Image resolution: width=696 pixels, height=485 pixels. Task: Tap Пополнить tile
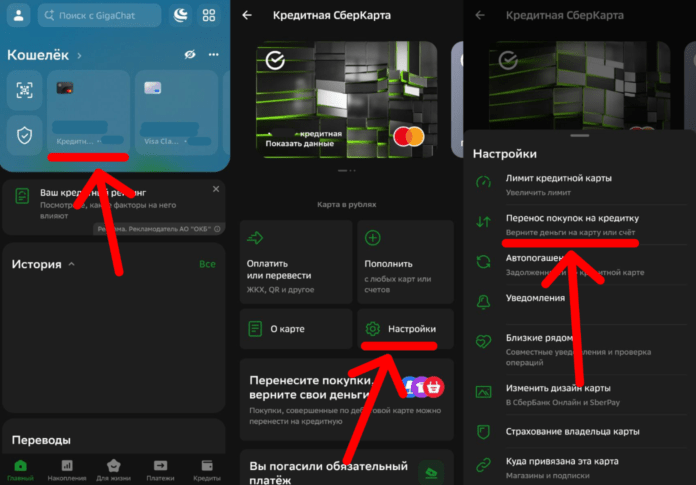click(x=405, y=262)
